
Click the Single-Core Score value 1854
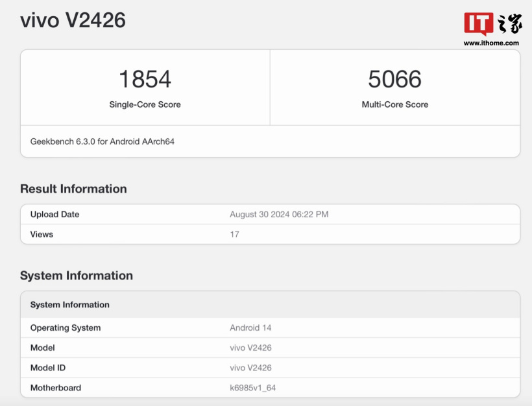click(x=145, y=78)
